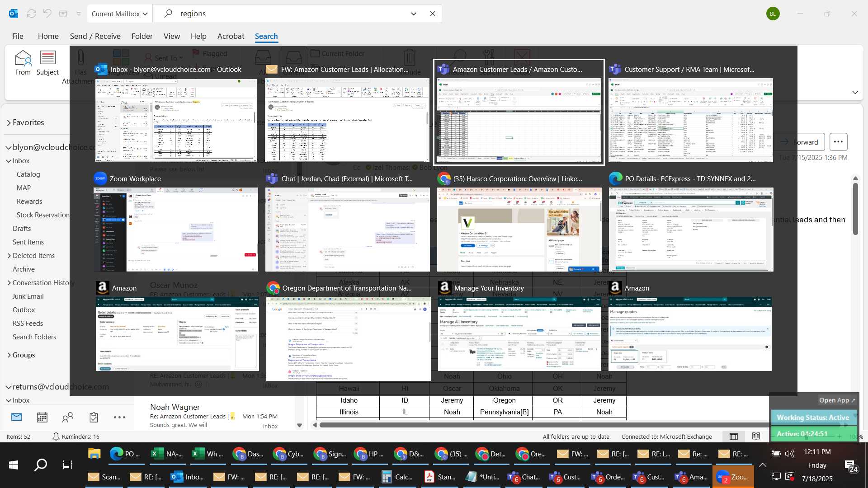868x488 pixels.
Task: Switch to the Send / Receive tab
Action: (x=95, y=36)
